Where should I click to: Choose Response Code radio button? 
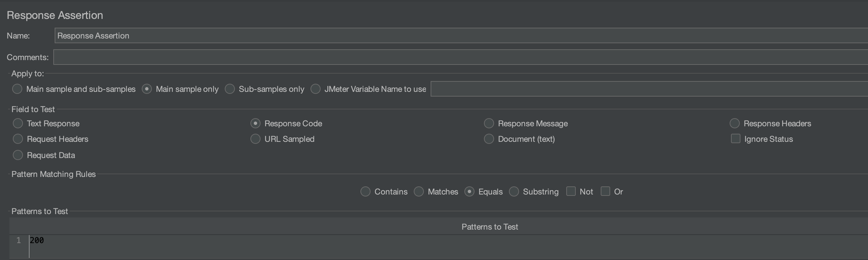tap(255, 124)
